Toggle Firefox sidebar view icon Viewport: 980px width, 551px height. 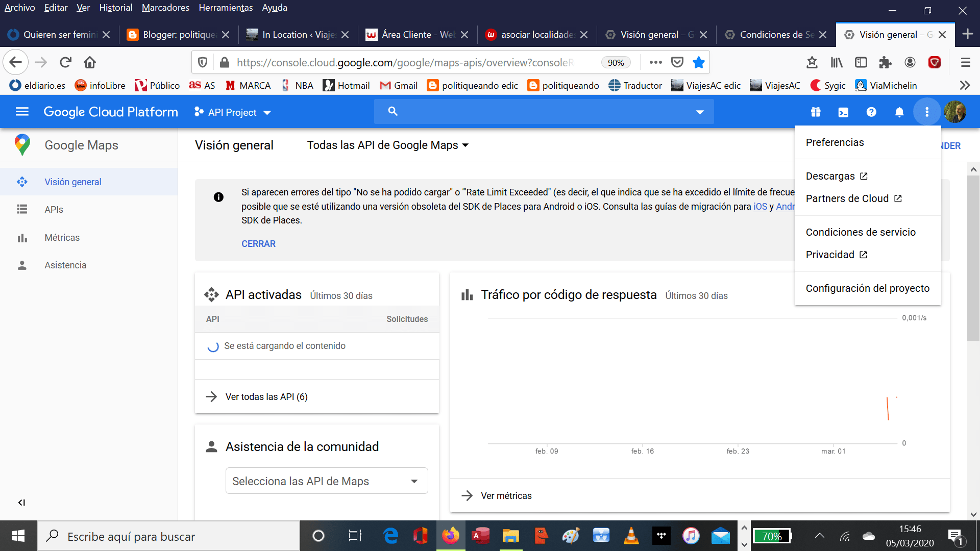coord(861,62)
